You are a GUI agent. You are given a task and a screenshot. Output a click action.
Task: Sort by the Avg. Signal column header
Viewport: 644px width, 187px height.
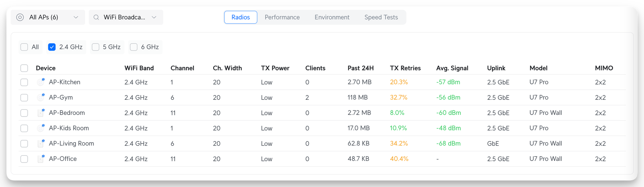(452, 68)
